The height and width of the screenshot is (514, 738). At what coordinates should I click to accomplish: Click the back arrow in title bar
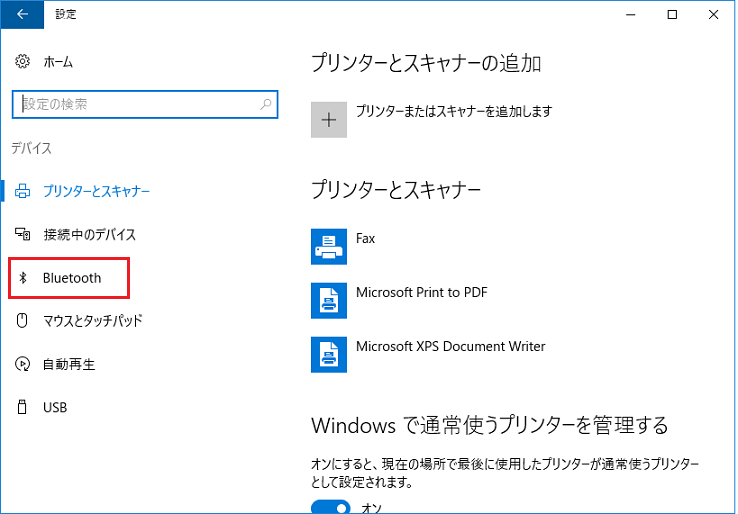(22, 14)
